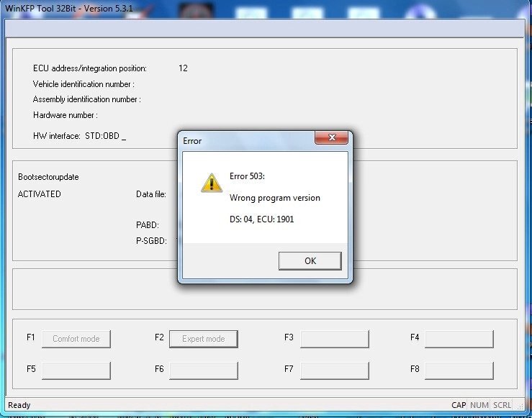This screenshot has width=532, height=418.
Task: Click the Error dialog title bar
Action: [245, 141]
